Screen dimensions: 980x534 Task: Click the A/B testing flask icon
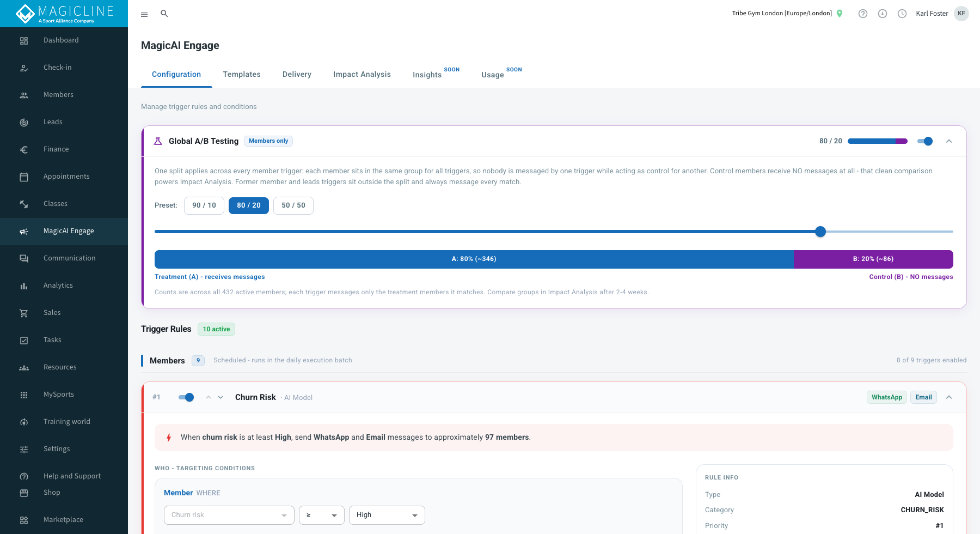tap(158, 141)
